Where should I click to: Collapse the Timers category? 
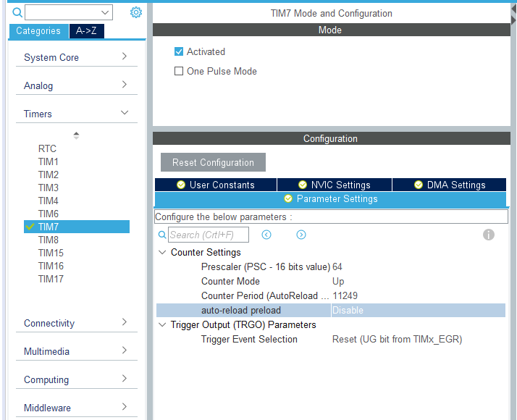[x=77, y=114]
